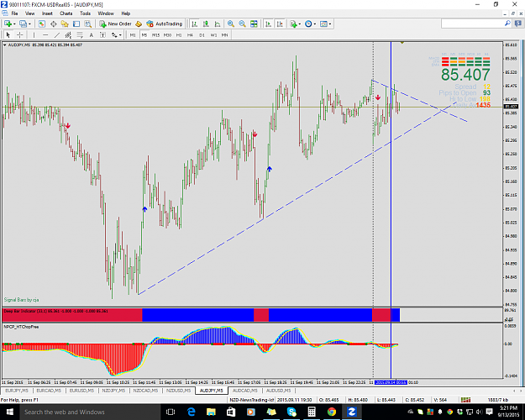Select the Crosshair tool
525x420 pixels.
click(20, 34)
